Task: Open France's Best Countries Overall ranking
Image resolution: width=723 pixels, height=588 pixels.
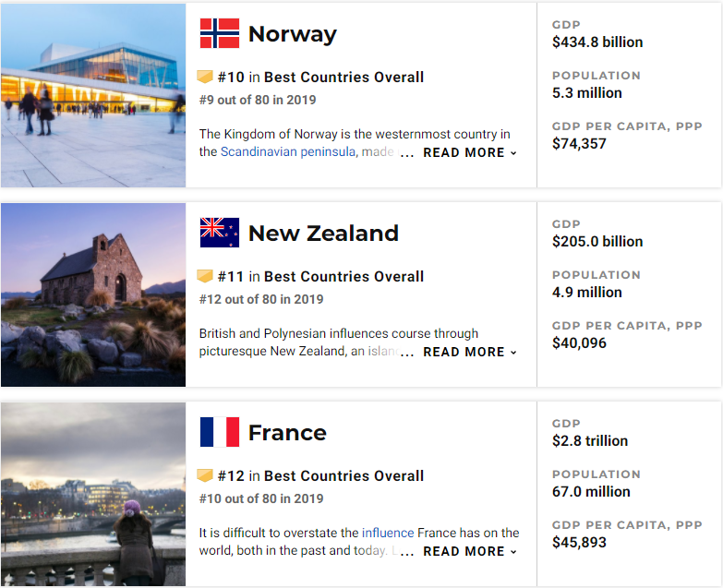Action: tap(343, 476)
